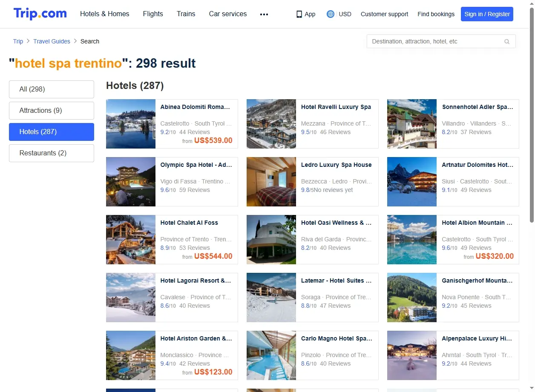Screen dimensions: 535x392
Task: Click "Vigo di Fassa" location text
Action: (x=178, y=181)
